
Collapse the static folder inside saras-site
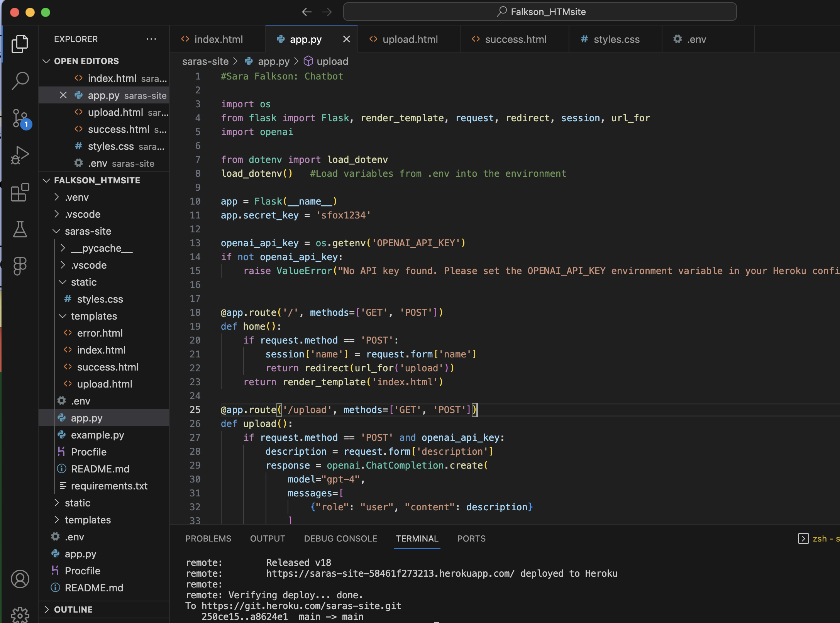pyautogui.click(x=63, y=282)
